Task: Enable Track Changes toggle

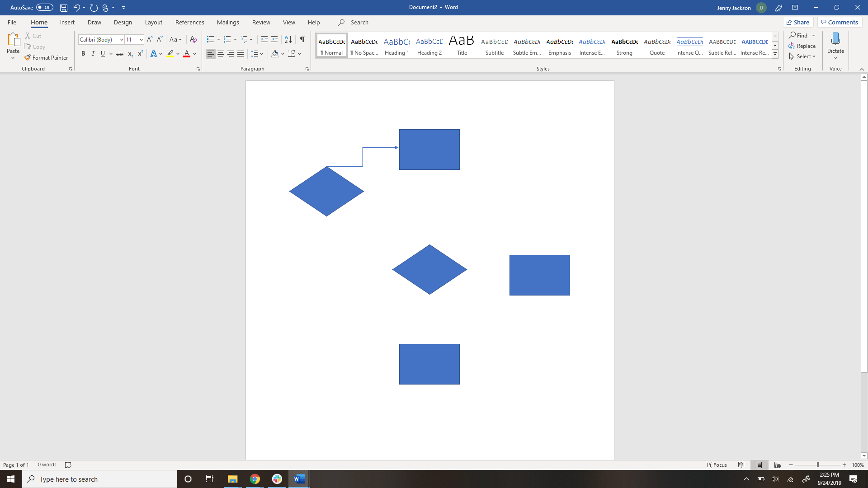Action: click(261, 22)
